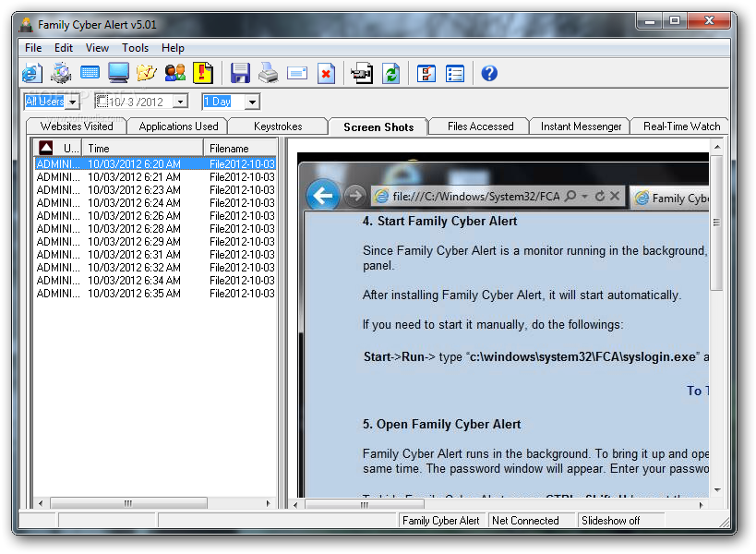756x554 pixels.
Task: Click the blue question mark help icon
Action: coord(489,73)
